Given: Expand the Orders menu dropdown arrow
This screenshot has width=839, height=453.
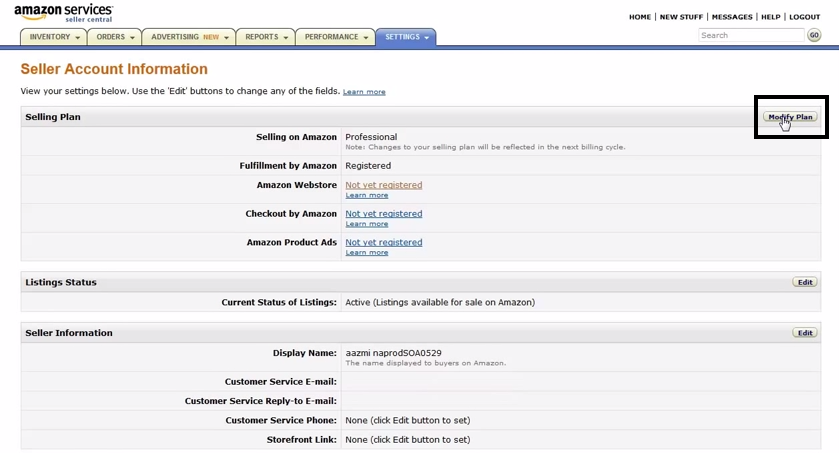Looking at the screenshot, I should coord(132,37).
